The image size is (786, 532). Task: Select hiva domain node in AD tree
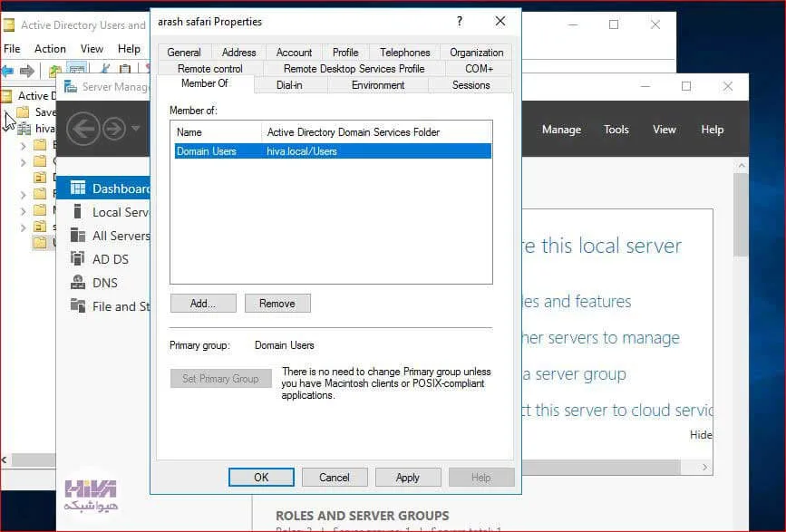tap(36, 129)
